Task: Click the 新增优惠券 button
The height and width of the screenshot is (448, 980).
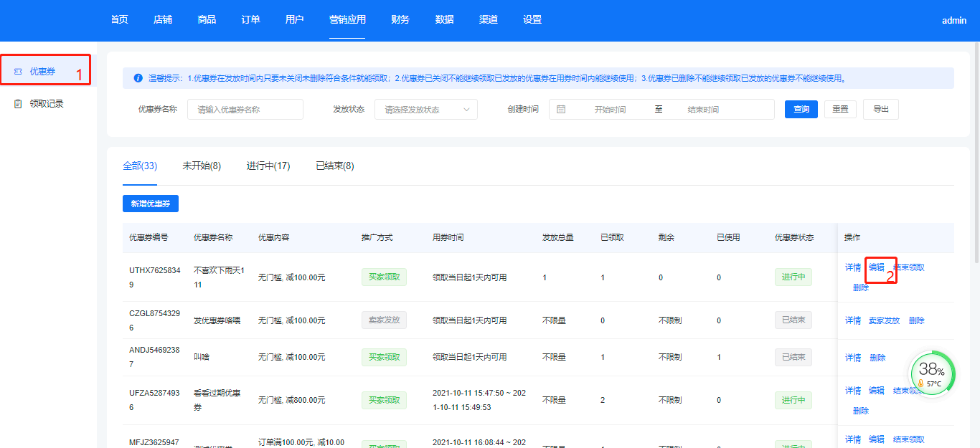Action: click(151, 204)
